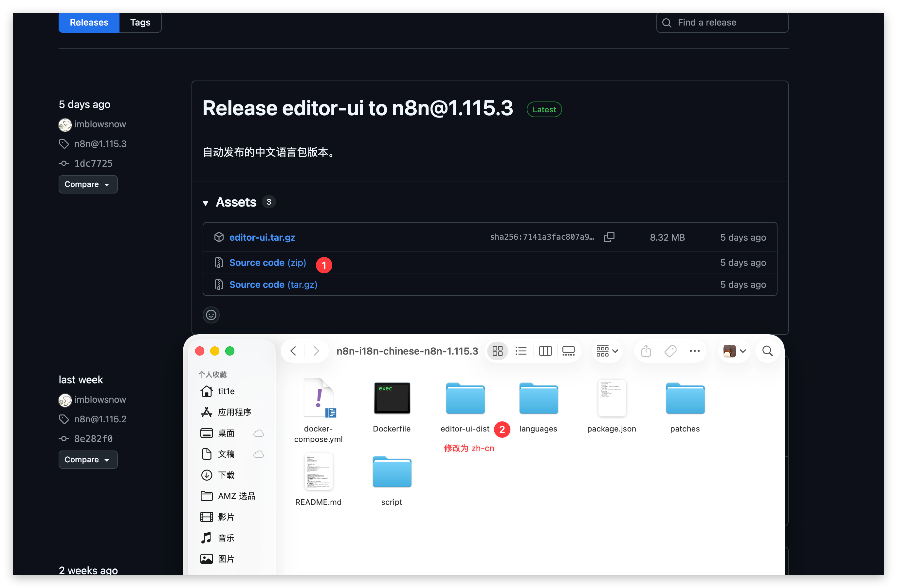
Task: Go back in Finder navigation
Action: (x=293, y=351)
